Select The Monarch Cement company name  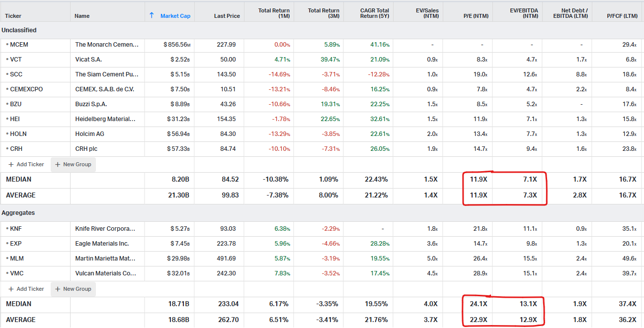[107, 45]
